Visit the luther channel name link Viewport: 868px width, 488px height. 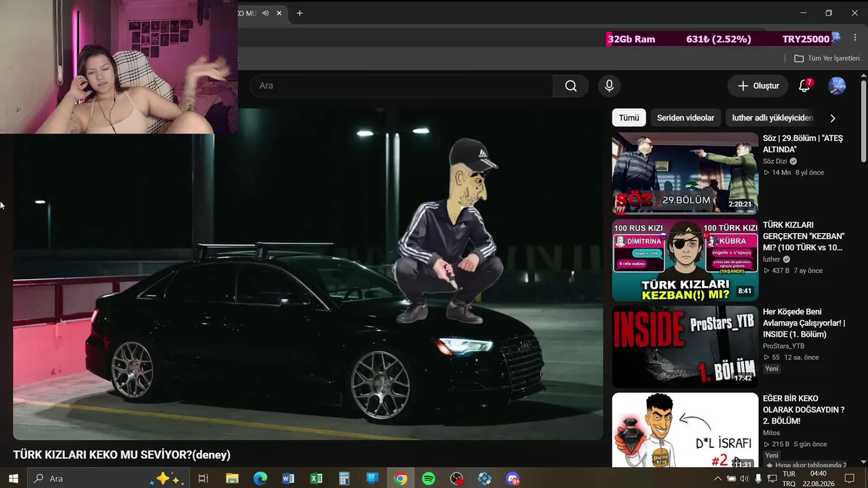[772, 259]
